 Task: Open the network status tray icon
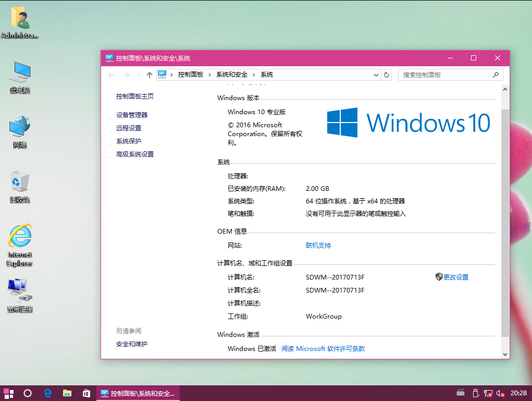click(x=488, y=393)
